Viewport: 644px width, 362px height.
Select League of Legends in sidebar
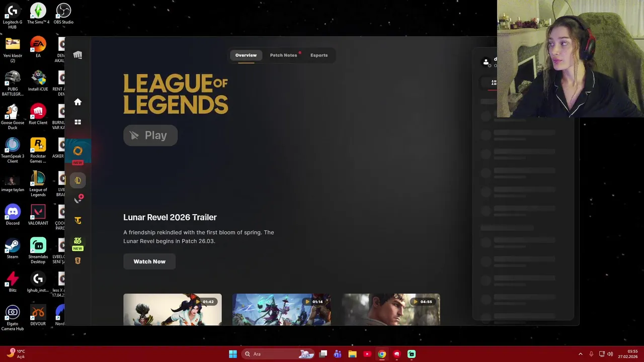[77, 180]
